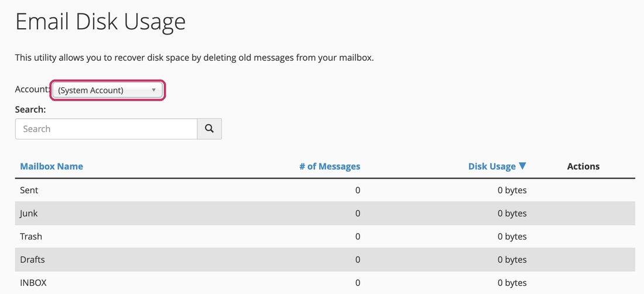Viewport: 644px width, 294px height.
Task: Click the Disk Usage descending sort arrow
Action: pos(522,166)
